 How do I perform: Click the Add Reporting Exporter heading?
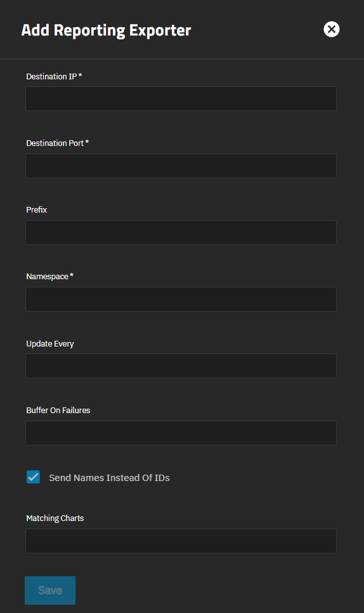(x=107, y=30)
